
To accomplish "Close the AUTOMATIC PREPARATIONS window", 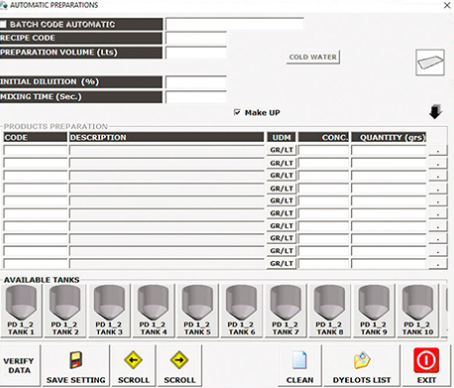I will pos(447,5).
